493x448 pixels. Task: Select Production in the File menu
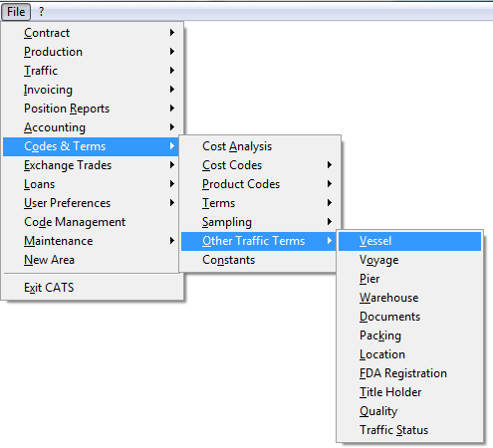tap(92, 52)
